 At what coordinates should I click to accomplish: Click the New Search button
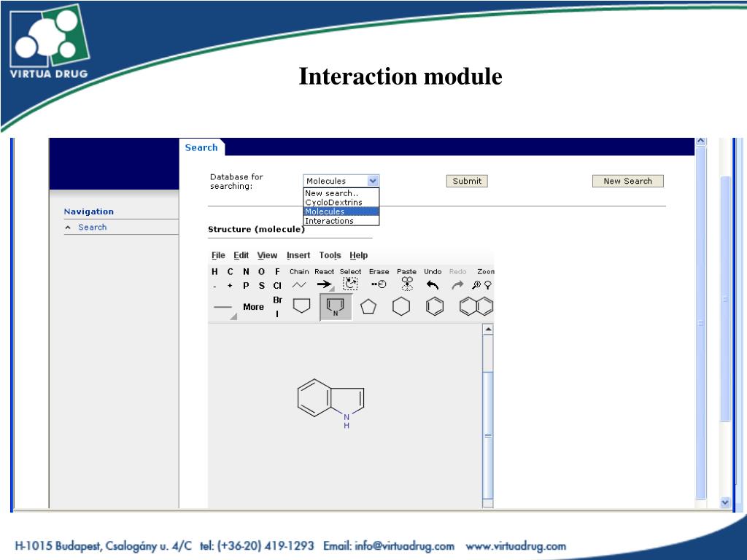click(x=627, y=181)
